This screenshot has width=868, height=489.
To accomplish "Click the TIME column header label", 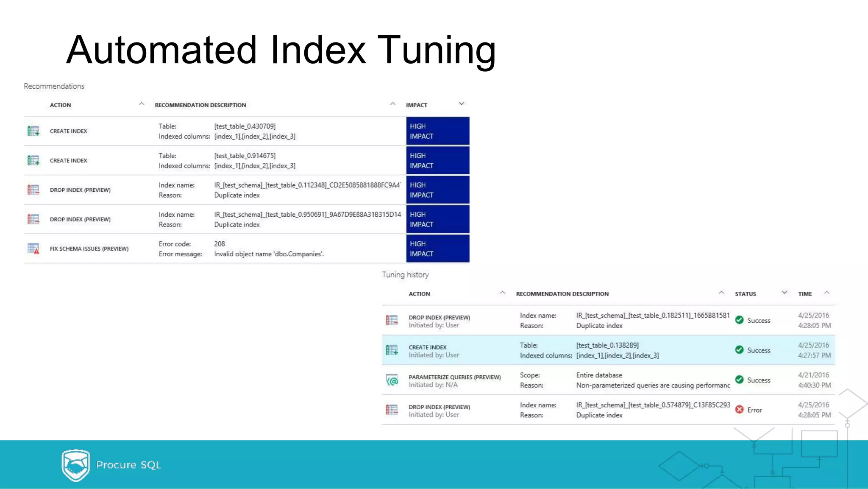I will click(805, 294).
